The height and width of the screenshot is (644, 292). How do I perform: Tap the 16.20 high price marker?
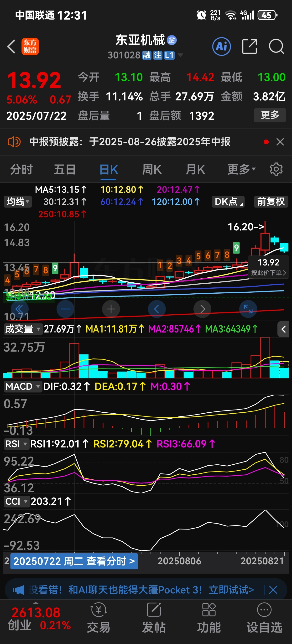point(246,227)
